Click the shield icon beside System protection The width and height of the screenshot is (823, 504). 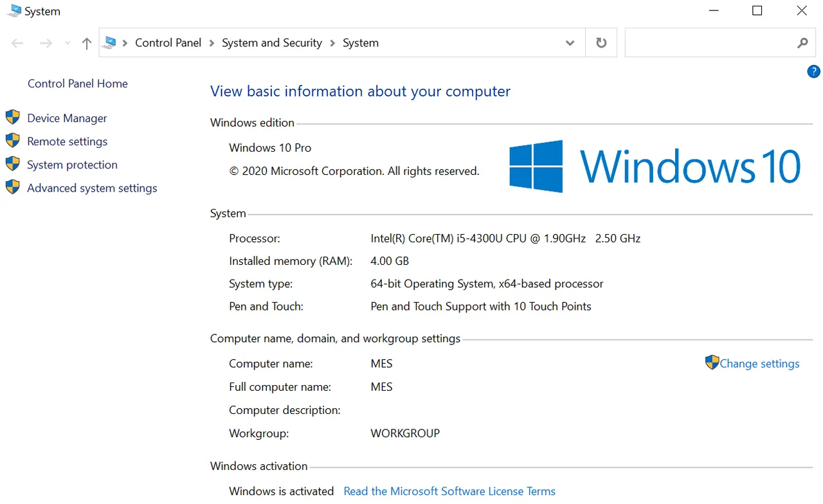pyautogui.click(x=12, y=163)
